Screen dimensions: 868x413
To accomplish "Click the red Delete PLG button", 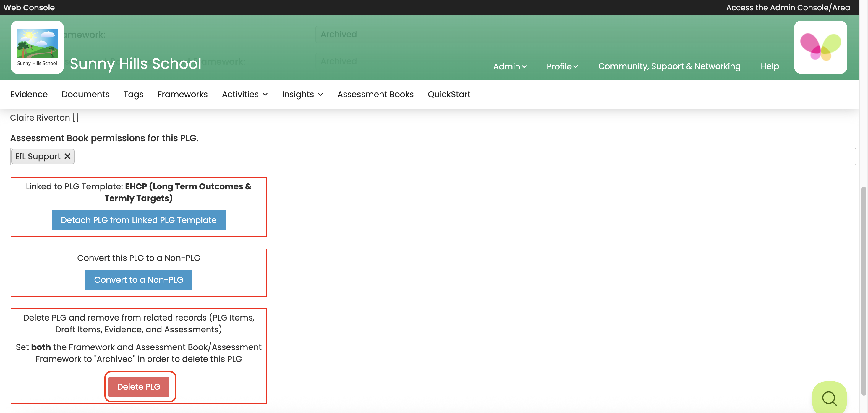I will click(138, 387).
